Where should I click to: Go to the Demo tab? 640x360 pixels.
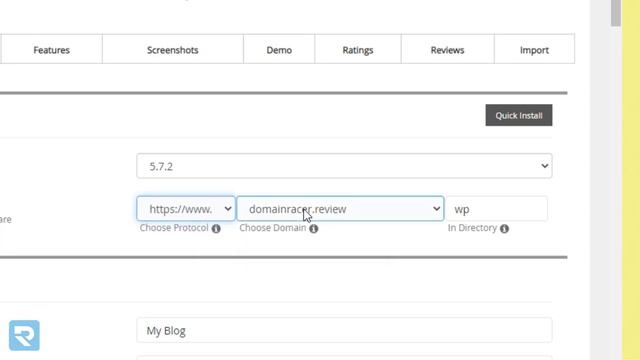[x=279, y=50]
